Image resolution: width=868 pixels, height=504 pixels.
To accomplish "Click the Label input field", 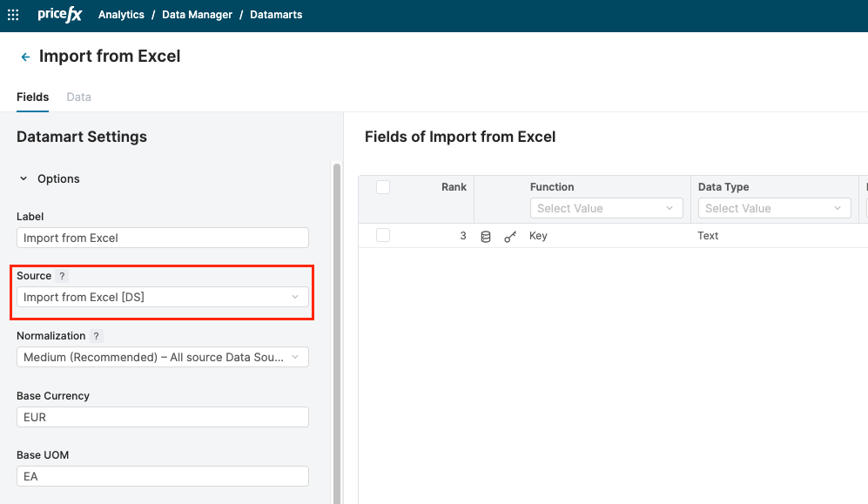I will click(162, 238).
